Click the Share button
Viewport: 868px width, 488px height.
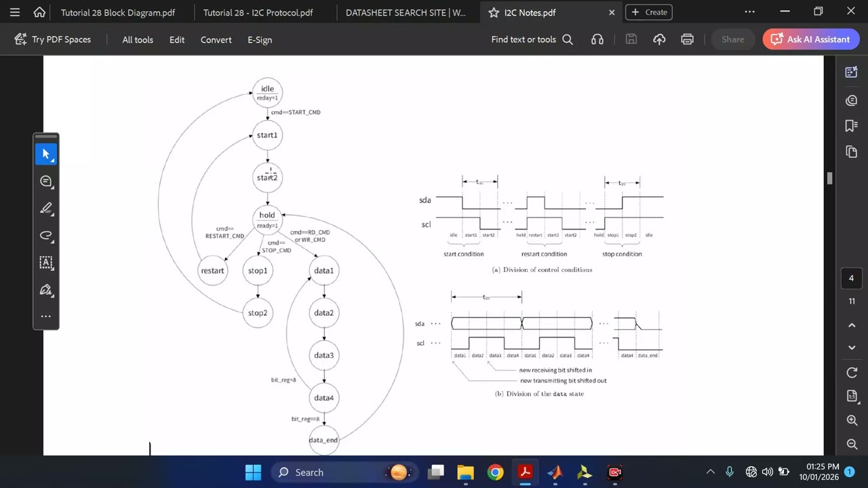point(732,39)
